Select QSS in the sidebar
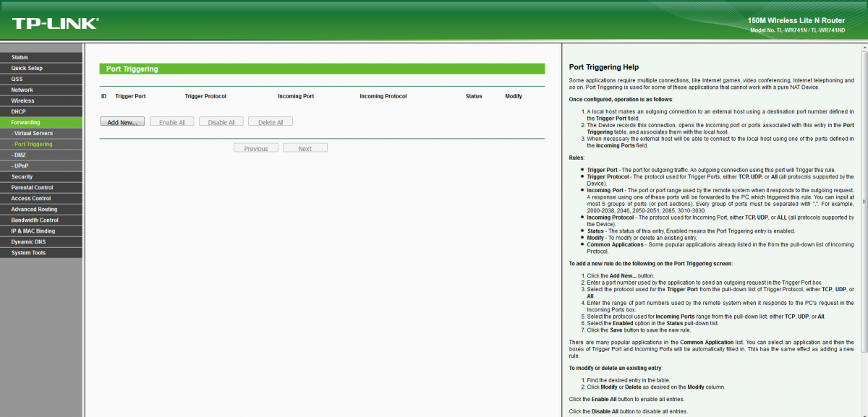This screenshot has width=868, height=417. (41, 79)
